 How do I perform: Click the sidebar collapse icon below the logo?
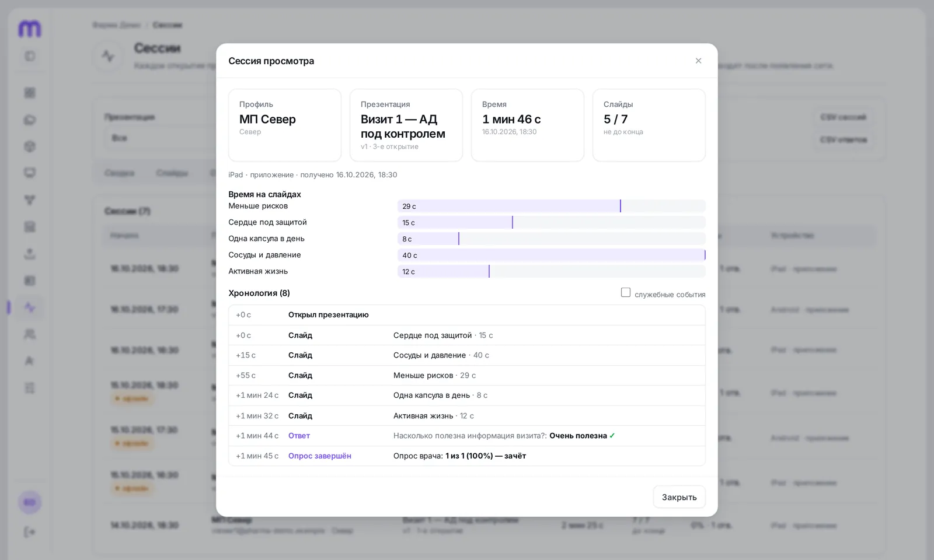[x=30, y=57]
